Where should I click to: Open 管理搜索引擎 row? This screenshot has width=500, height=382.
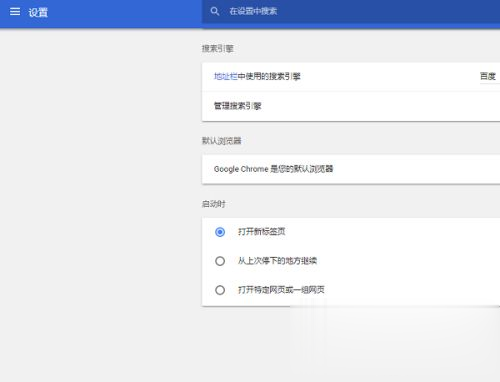(351, 106)
